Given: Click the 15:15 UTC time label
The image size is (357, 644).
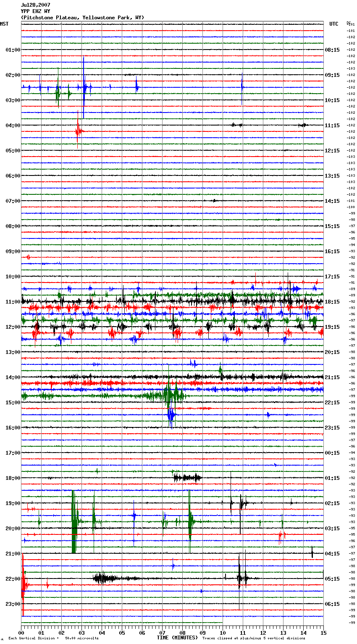Looking at the screenshot, I should (x=332, y=226).
